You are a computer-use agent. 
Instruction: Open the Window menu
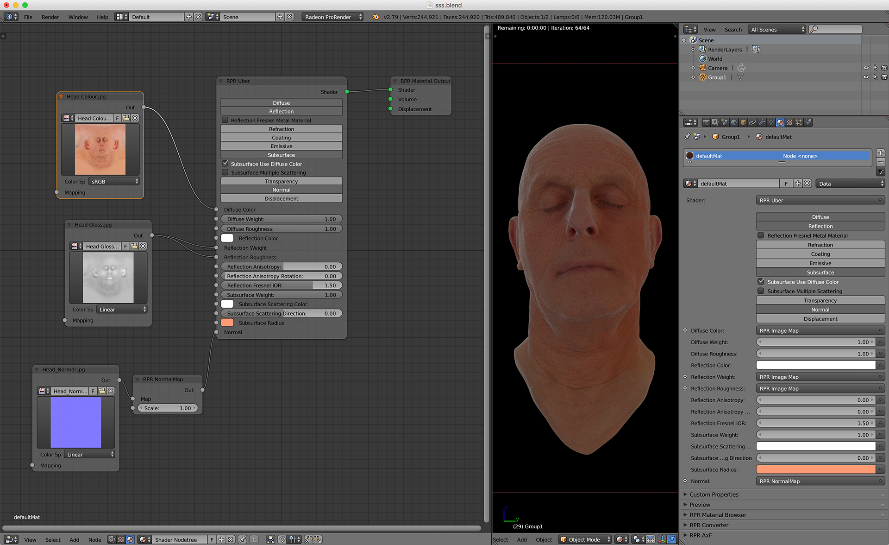point(78,17)
